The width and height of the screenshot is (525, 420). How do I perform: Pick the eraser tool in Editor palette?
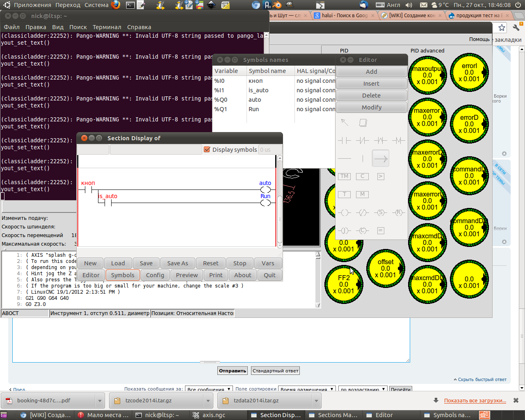(x=363, y=123)
